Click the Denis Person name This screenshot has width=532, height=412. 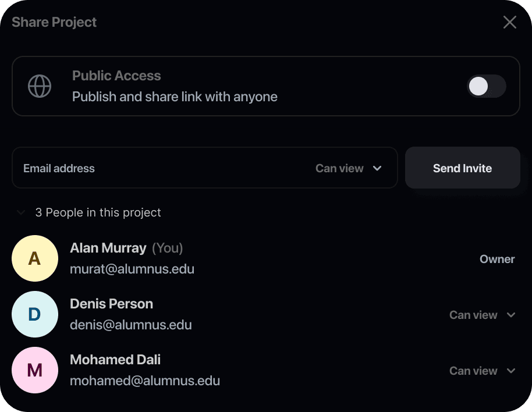tap(112, 304)
